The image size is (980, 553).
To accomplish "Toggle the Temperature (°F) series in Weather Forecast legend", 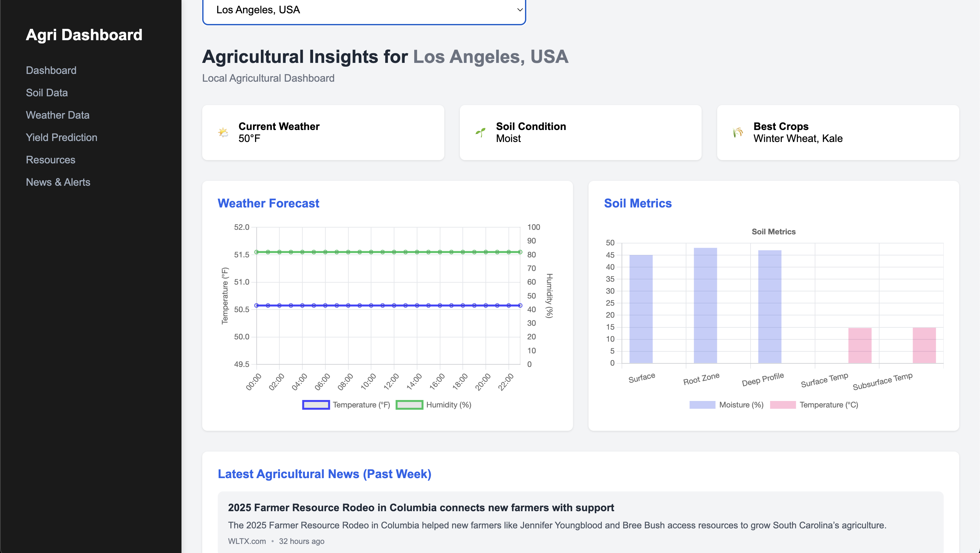I will pyautogui.click(x=346, y=405).
